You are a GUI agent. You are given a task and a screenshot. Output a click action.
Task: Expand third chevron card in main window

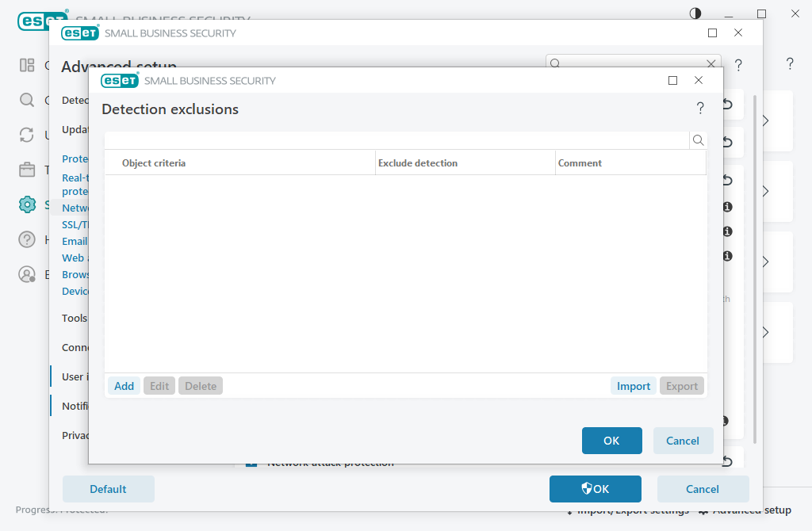click(x=766, y=262)
